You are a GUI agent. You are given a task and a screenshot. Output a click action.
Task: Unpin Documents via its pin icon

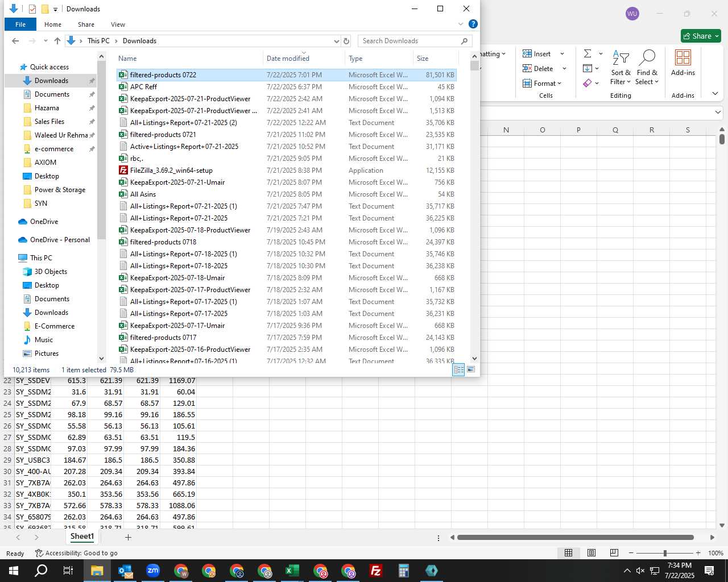[92, 94]
